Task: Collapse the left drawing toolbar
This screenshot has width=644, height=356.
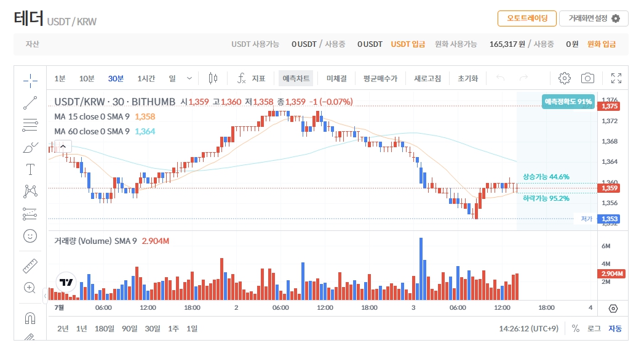Action: pos(45,295)
